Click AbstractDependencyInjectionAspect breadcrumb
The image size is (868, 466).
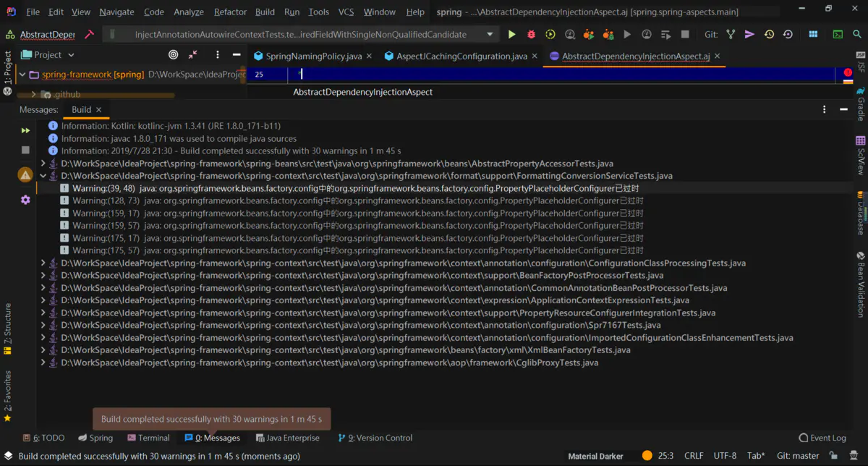362,92
